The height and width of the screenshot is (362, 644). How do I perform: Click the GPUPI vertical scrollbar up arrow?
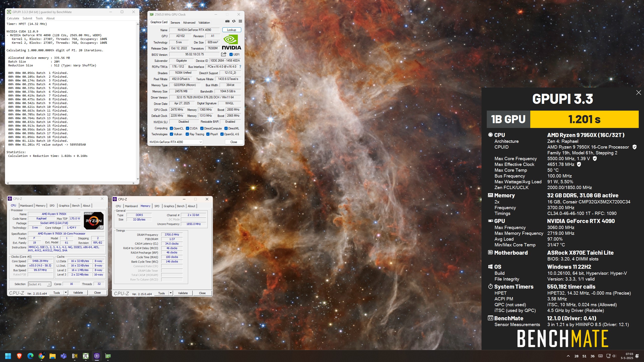coord(138,24)
